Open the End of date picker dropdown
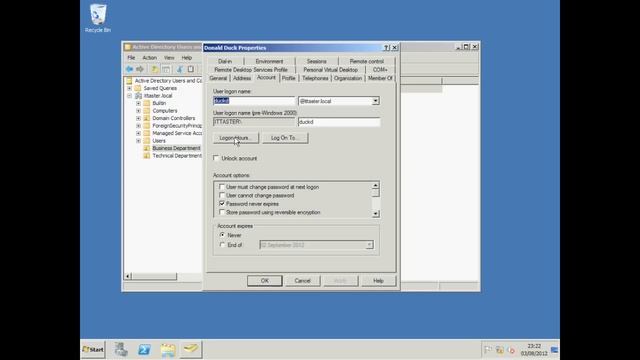Image resolution: width=640 pixels, height=360 pixels. pos(369,245)
